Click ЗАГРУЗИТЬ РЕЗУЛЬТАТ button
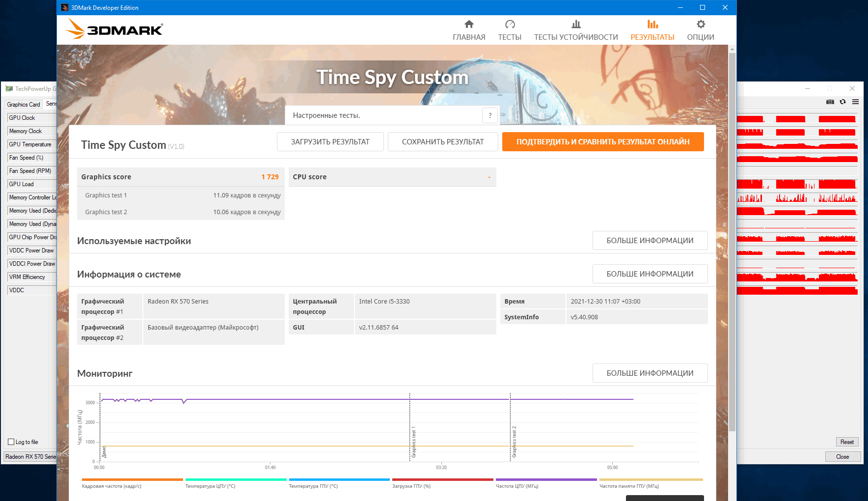The width and height of the screenshot is (868, 501). click(x=330, y=142)
